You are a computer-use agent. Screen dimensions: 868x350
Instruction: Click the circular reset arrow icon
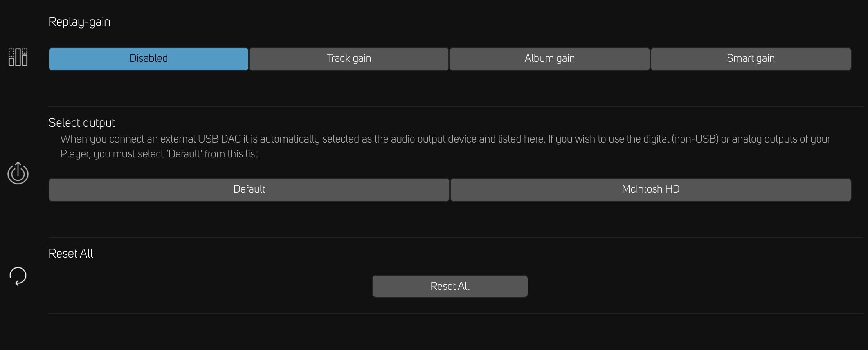(x=18, y=276)
